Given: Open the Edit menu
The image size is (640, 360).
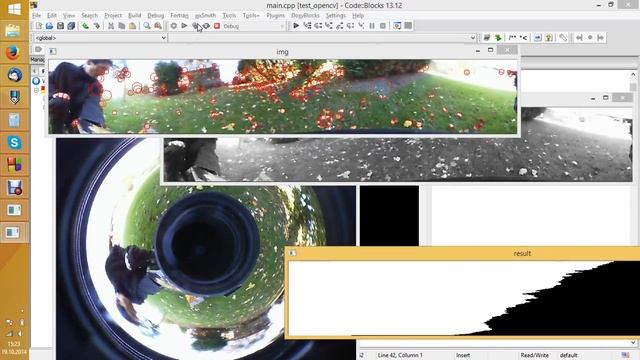Looking at the screenshot, I should pos(52,16).
